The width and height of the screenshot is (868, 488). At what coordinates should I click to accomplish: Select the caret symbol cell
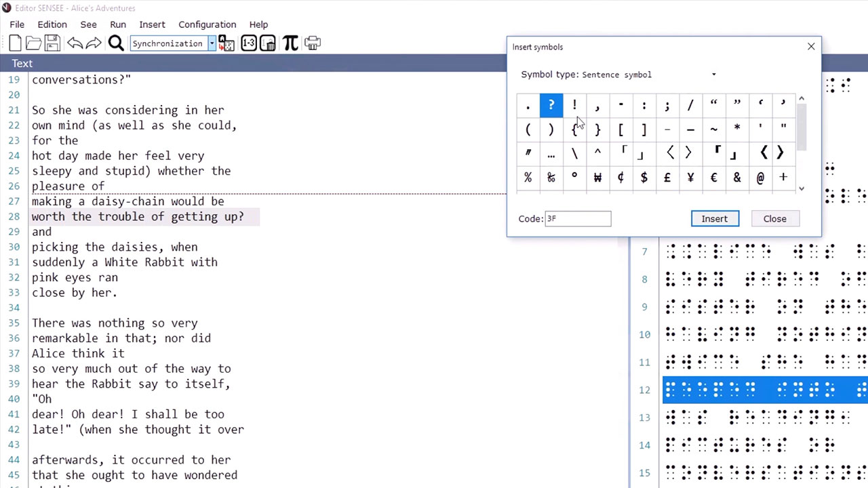[597, 153]
